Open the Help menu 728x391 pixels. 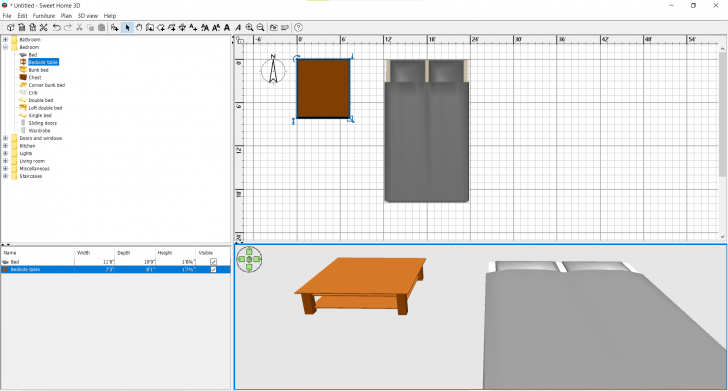[x=110, y=16]
